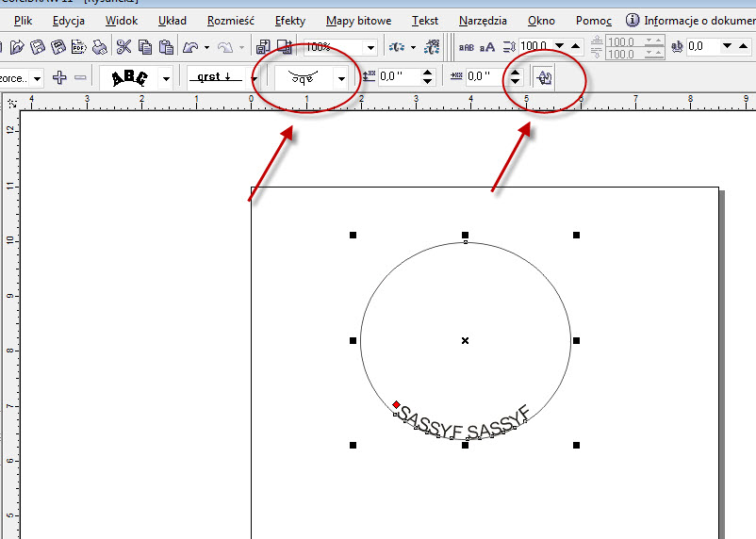The height and width of the screenshot is (539, 756).
Task: Expand the vertical placement qrst dropdown
Action: (x=255, y=79)
